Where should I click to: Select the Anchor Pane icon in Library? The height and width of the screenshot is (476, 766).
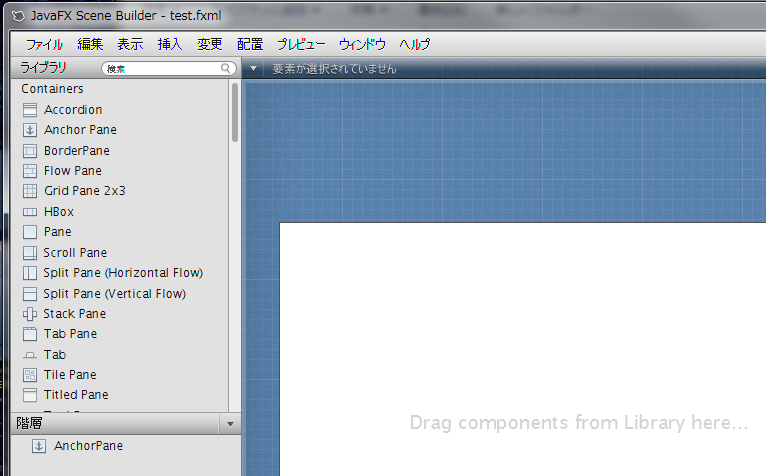point(30,130)
